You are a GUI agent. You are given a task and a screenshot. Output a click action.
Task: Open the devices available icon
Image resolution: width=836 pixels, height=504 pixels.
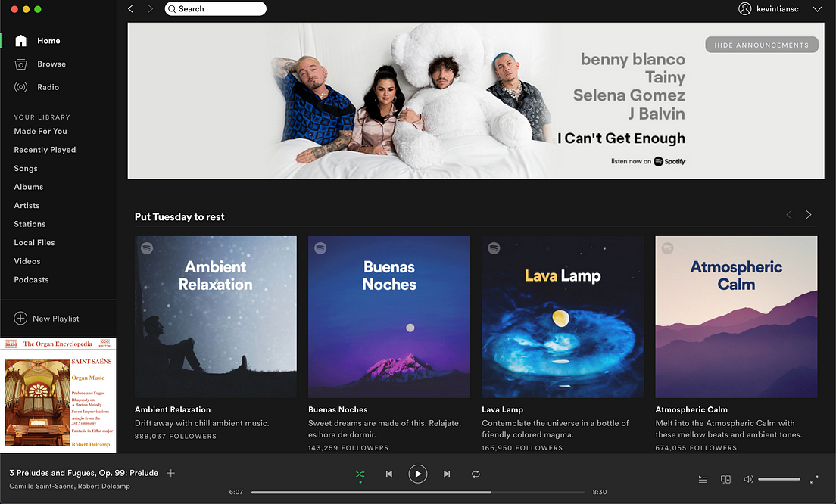click(725, 480)
